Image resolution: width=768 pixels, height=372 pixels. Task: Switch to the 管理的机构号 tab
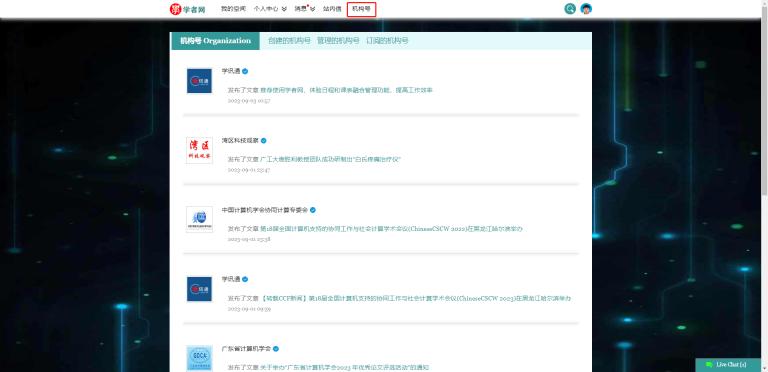pyautogui.click(x=338, y=41)
